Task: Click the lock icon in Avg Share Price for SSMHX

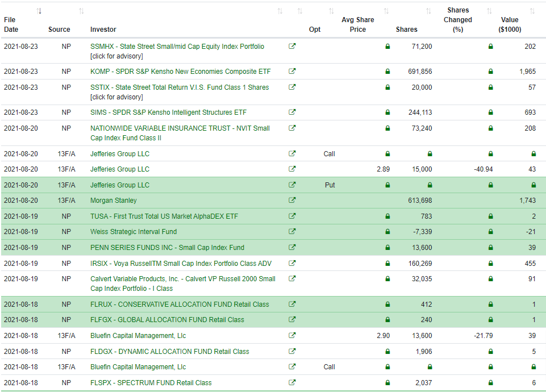Action: point(387,47)
